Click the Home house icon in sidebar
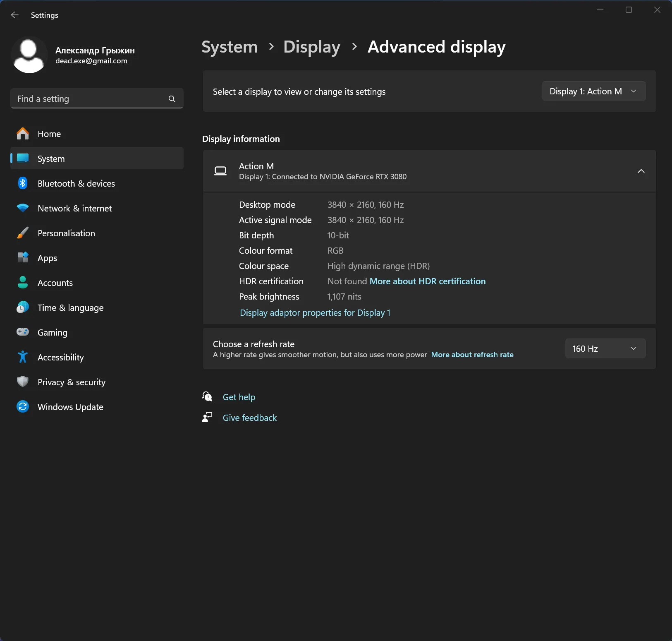The width and height of the screenshot is (672, 641). (x=23, y=134)
